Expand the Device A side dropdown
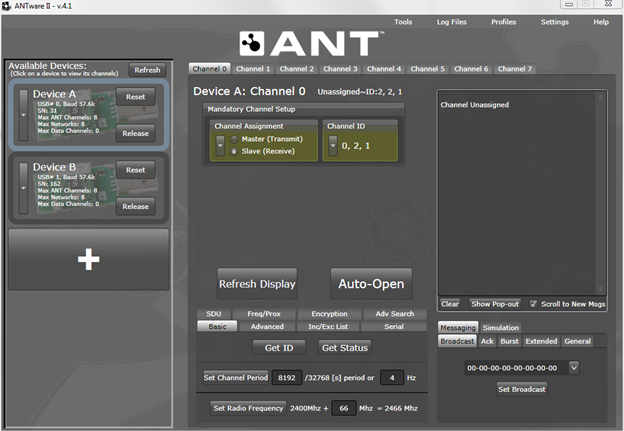Image resolution: width=624 pixels, height=431 pixels. [23, 115]
